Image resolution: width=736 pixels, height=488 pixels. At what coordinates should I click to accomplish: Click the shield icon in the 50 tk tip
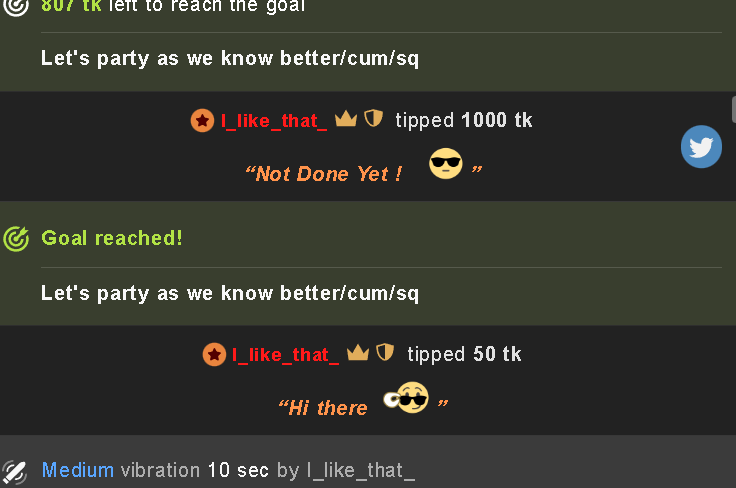tap(385, 352)
